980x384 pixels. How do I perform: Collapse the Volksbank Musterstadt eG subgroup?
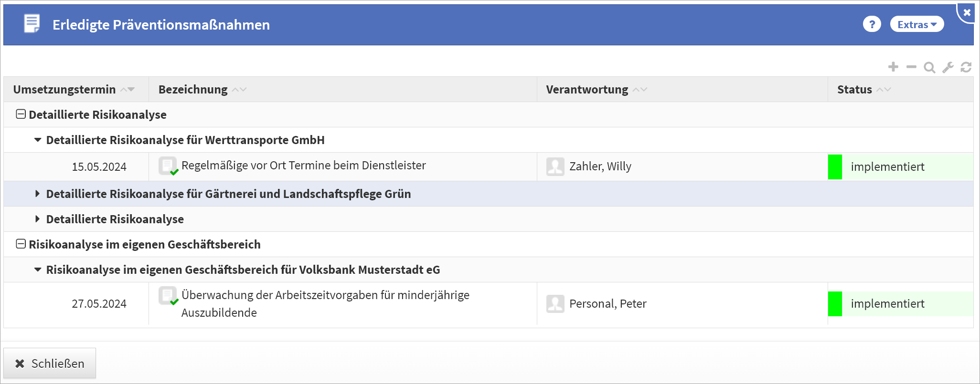point(37,270)
